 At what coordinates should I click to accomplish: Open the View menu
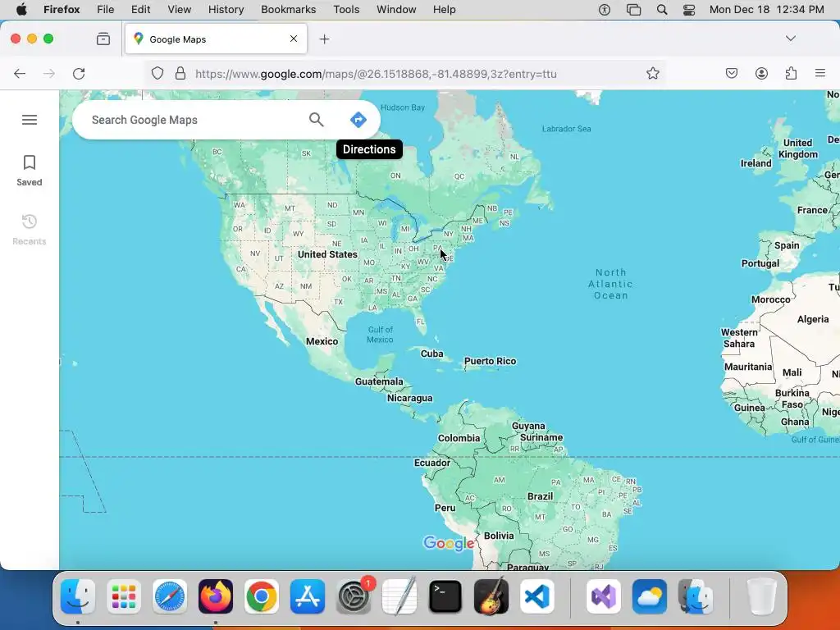(x=179, y=10)
